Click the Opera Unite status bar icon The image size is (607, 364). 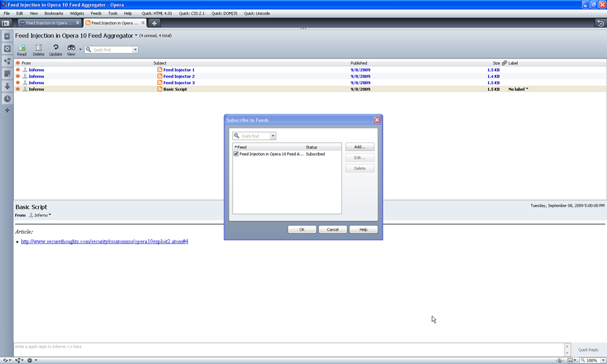(18, 360)
